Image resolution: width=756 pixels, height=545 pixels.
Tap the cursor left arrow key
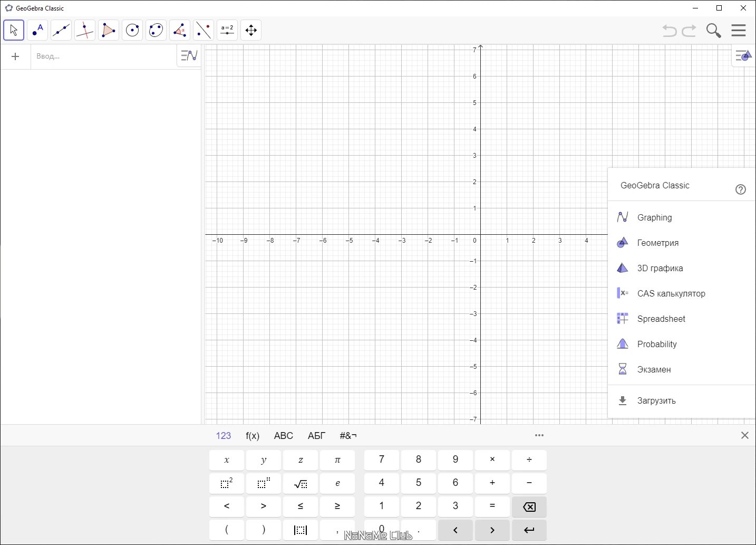455,530
